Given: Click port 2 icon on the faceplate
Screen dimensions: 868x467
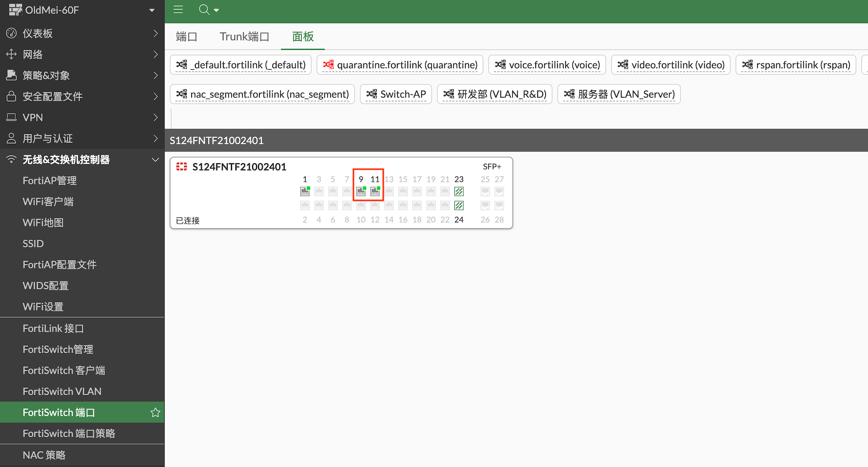Looking at the screenshot, I should click(x=305, y=206).
